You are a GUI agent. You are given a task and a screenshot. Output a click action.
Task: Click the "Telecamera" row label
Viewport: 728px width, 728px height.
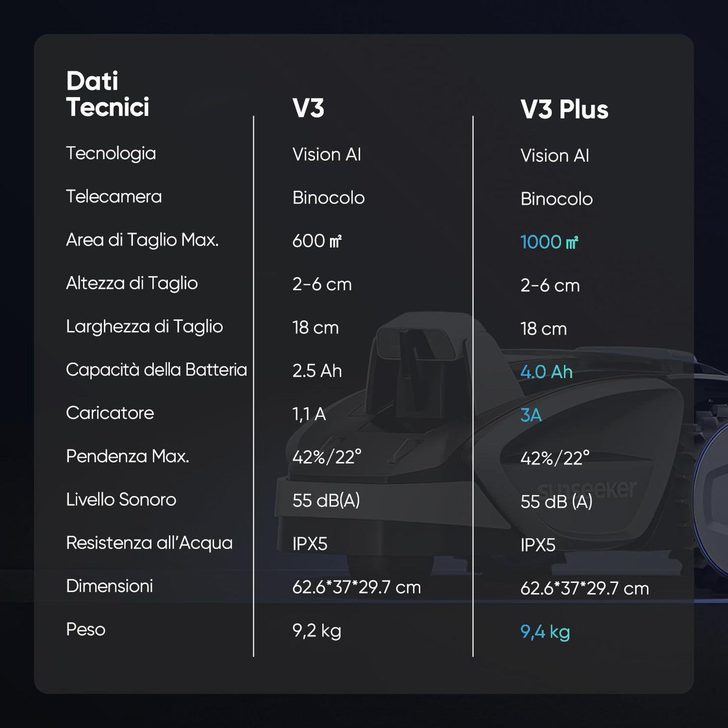[x=114, y=196]
